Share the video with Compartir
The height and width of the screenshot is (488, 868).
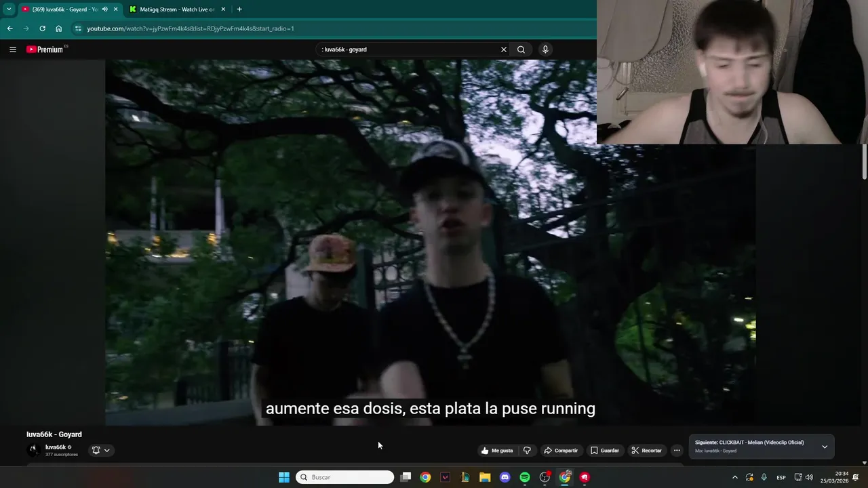point(561,450)
